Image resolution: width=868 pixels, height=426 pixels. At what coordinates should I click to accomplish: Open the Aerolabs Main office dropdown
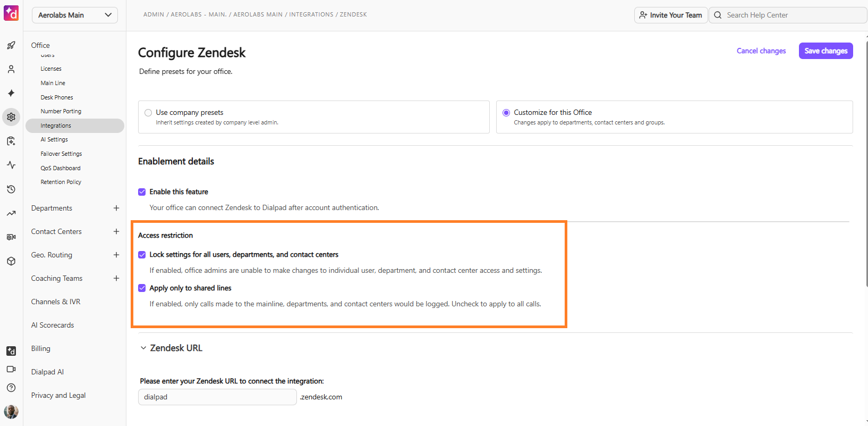point(75,15)
